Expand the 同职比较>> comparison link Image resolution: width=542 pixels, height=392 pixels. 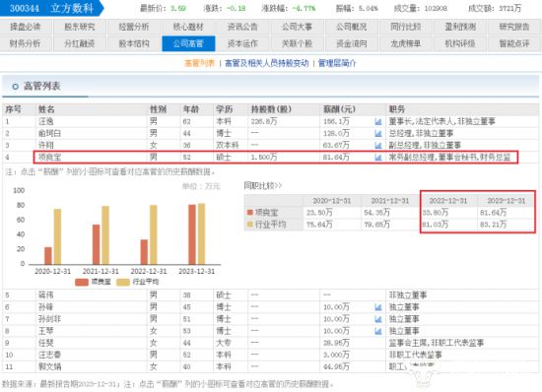pyautogui.click(x=263, y=186)
